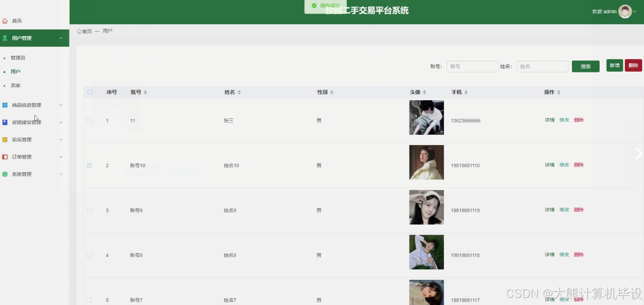Expand the 反馈建议管理 chevron

tap(61, 122)
